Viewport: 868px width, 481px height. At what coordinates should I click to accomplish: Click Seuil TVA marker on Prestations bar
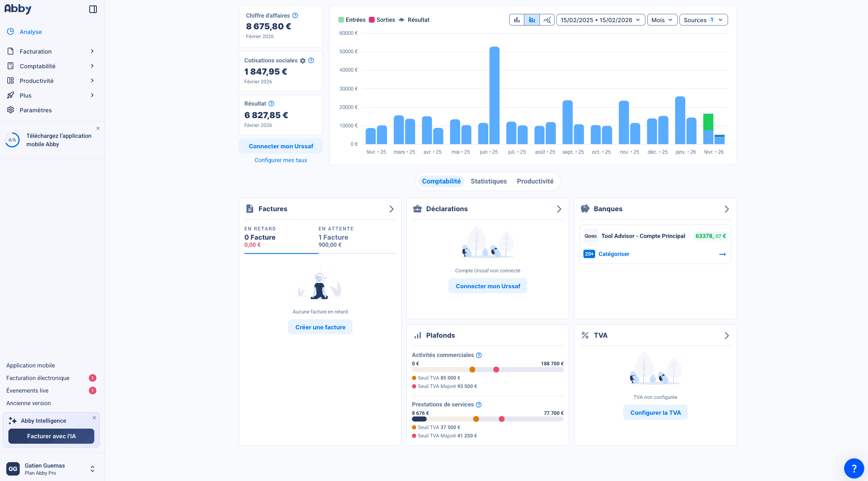(476, 419)
